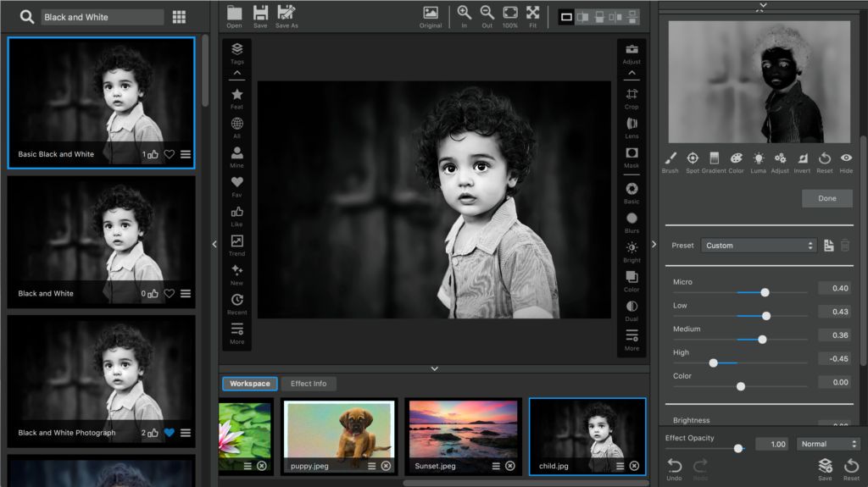Open More categories in left toolbar

pyautogui.click(x=237, y=333)
